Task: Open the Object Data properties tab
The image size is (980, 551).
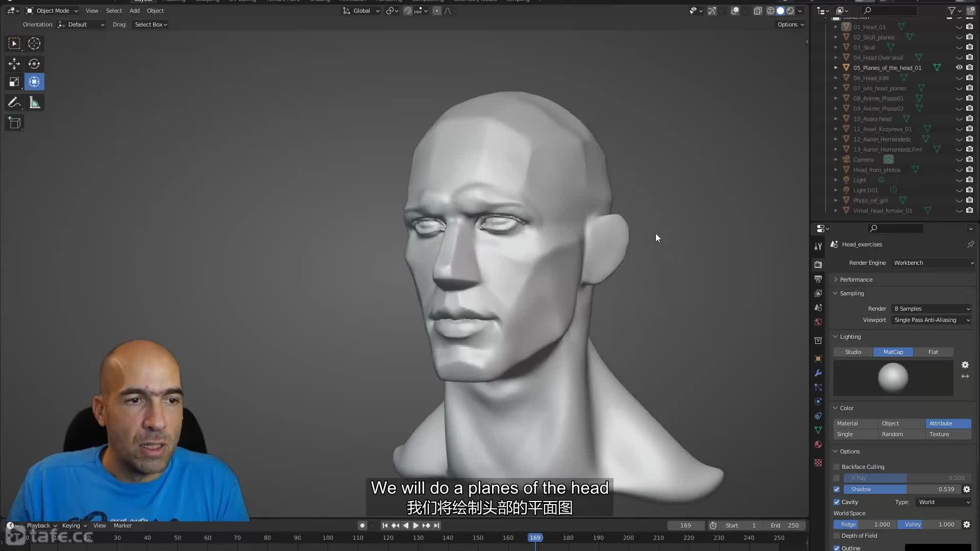Action: pyautogui.click(x=818, y=430)
